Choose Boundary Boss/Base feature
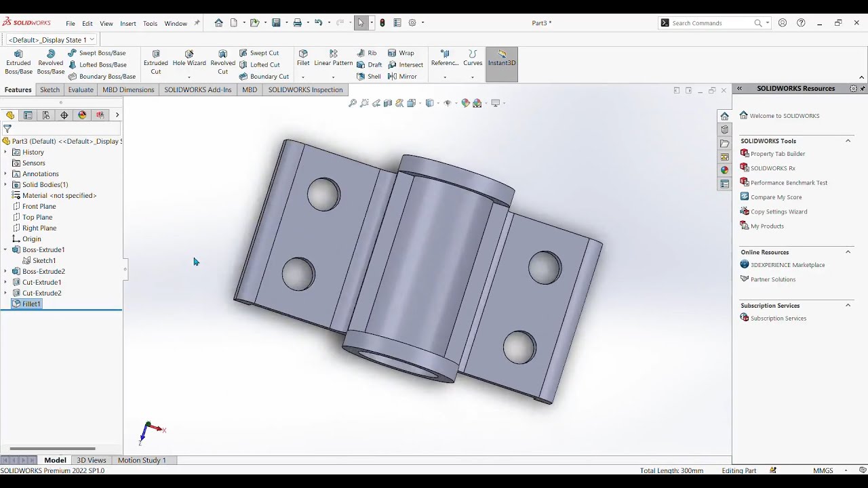 (x=102, y=76)
